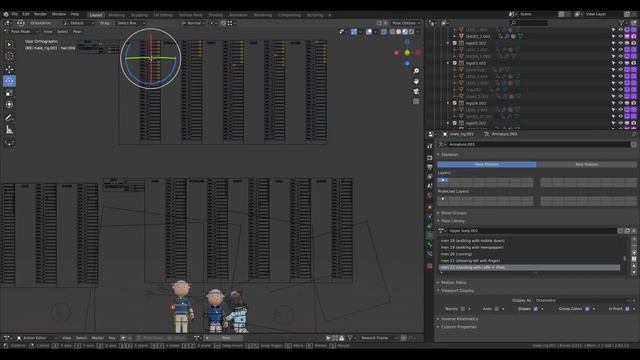
Task: Select pose men 21 in Pose Library
Action: [530, 260]
